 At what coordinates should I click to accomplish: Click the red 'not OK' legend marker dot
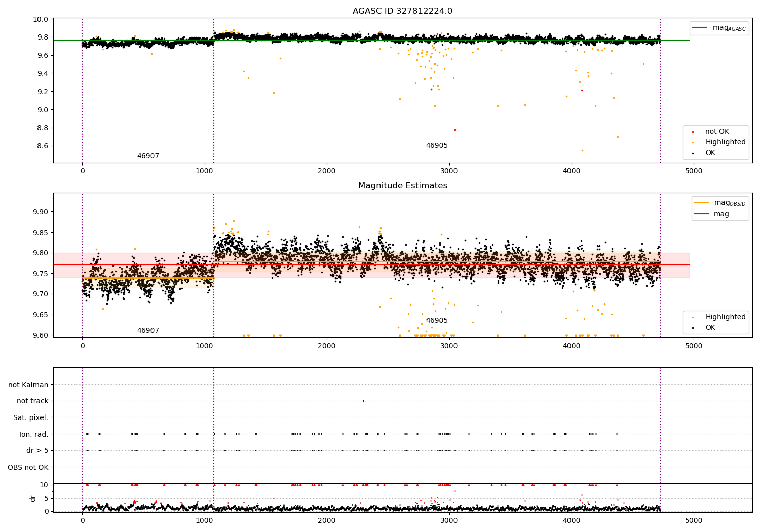click(693, 132)
